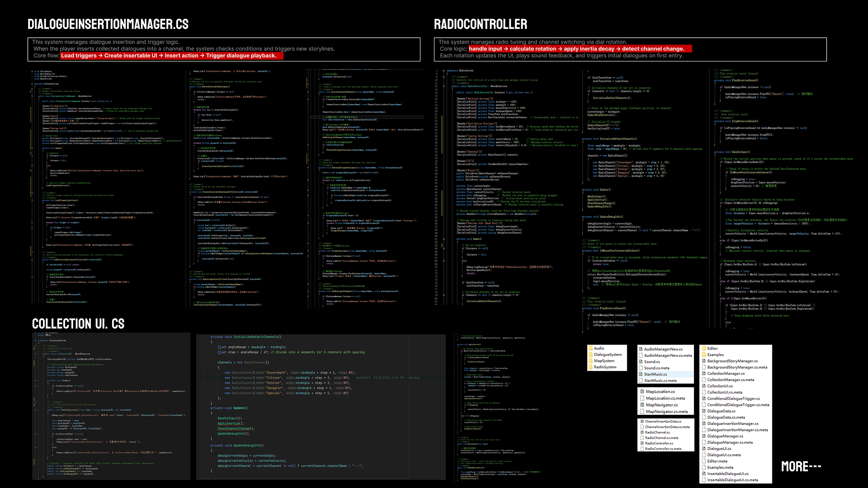Open the Audio folder icon
This screenshot has height=488, width=868.
coord(591,348)
